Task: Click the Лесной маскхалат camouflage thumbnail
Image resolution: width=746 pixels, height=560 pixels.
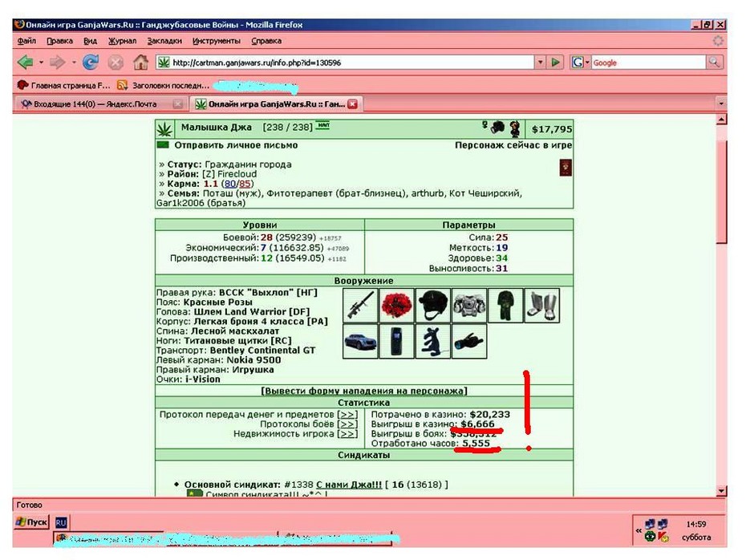Action: coord(505,305)
